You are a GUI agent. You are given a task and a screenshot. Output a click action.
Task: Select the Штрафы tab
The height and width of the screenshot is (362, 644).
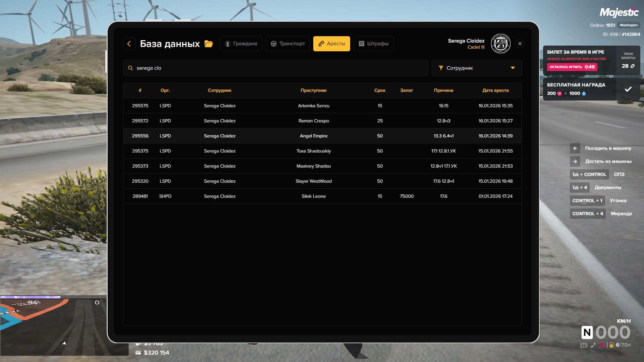[373, 44]
